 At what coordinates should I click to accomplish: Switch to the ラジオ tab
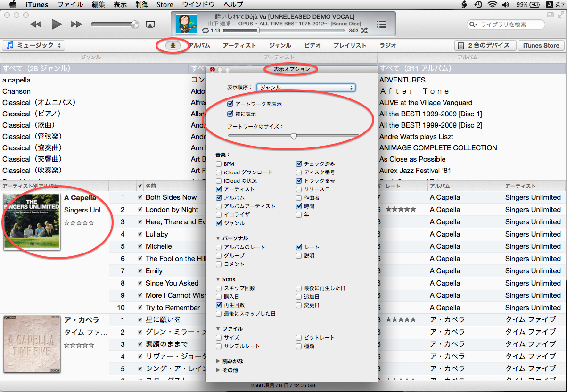(x=388, y=46)
